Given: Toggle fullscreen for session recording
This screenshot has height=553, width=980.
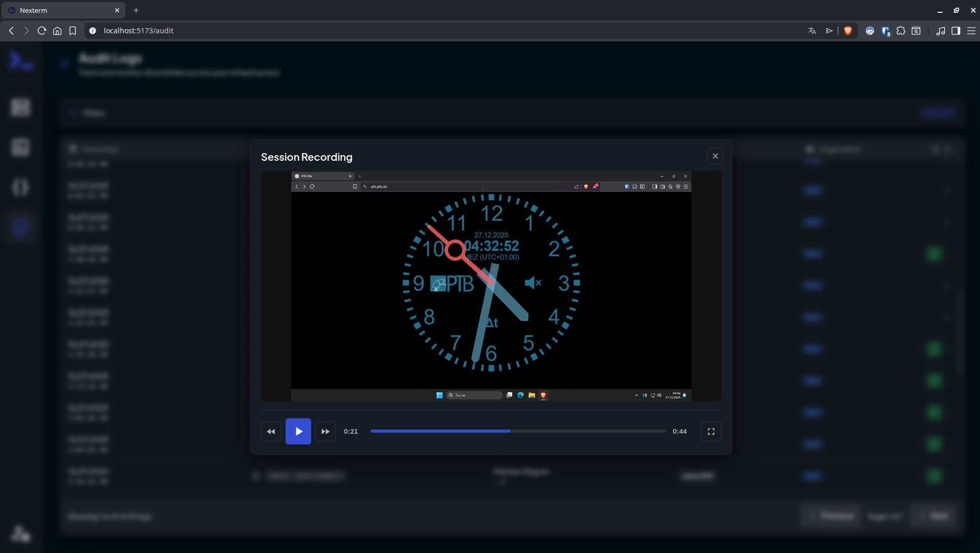Looking at the screenshot, I should tap(711, 432).
